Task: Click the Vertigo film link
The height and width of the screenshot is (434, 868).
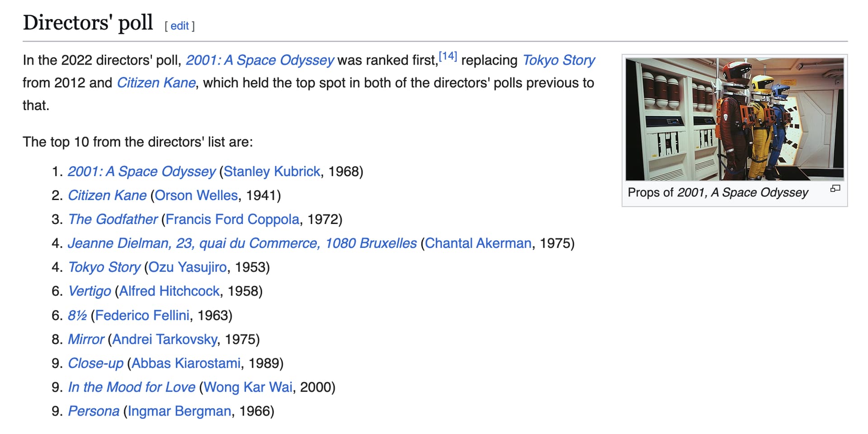Action: point(89,291)
